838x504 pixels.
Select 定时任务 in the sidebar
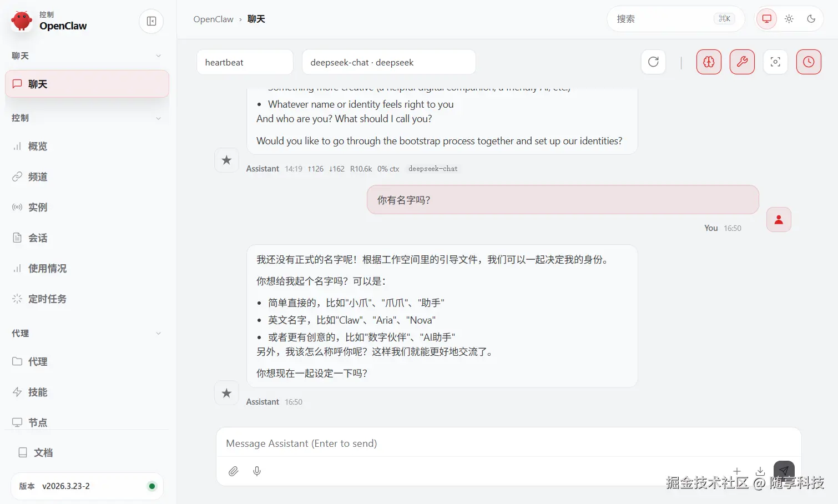coord(47,299)
